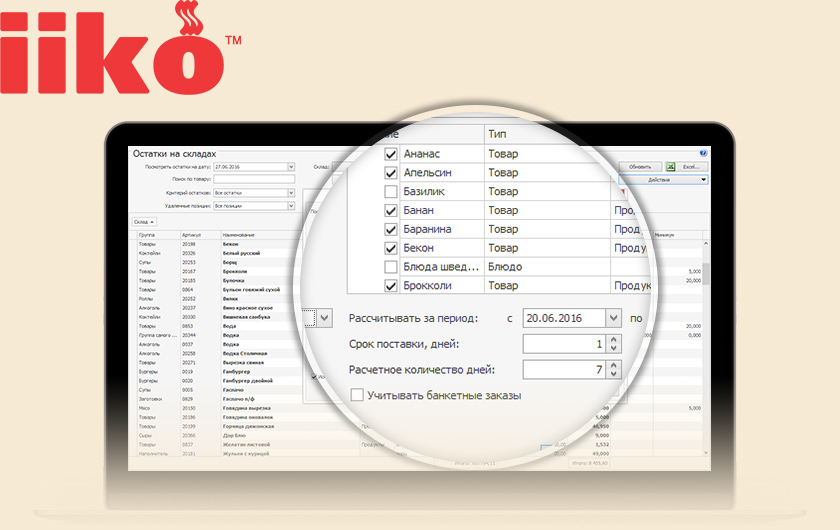Select the Булочка table row
The image size is (840, 530).
click(x=234, y=280)
